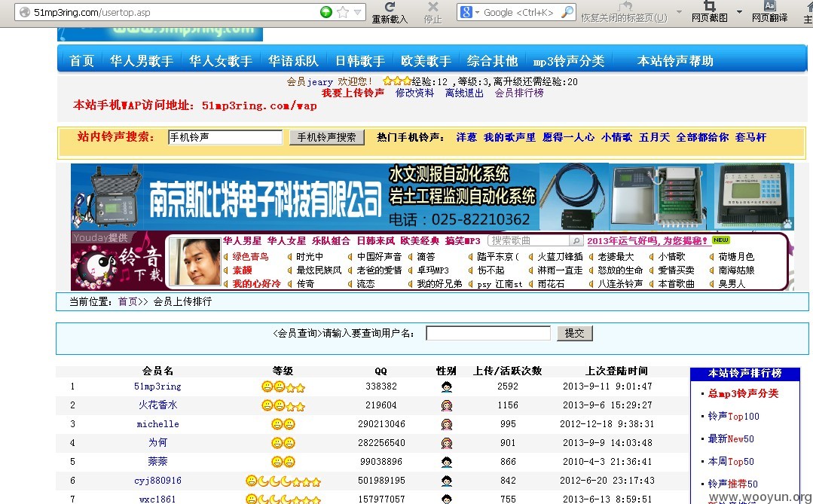Click the site icon in address bar
Image resolution: width=813 pixels, height=504 pixels.
pos(24,12)
